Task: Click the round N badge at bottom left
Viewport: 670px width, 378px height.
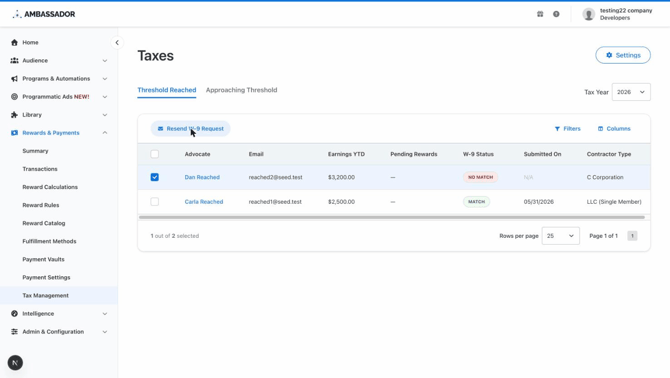Action: (x=15, y=363)
